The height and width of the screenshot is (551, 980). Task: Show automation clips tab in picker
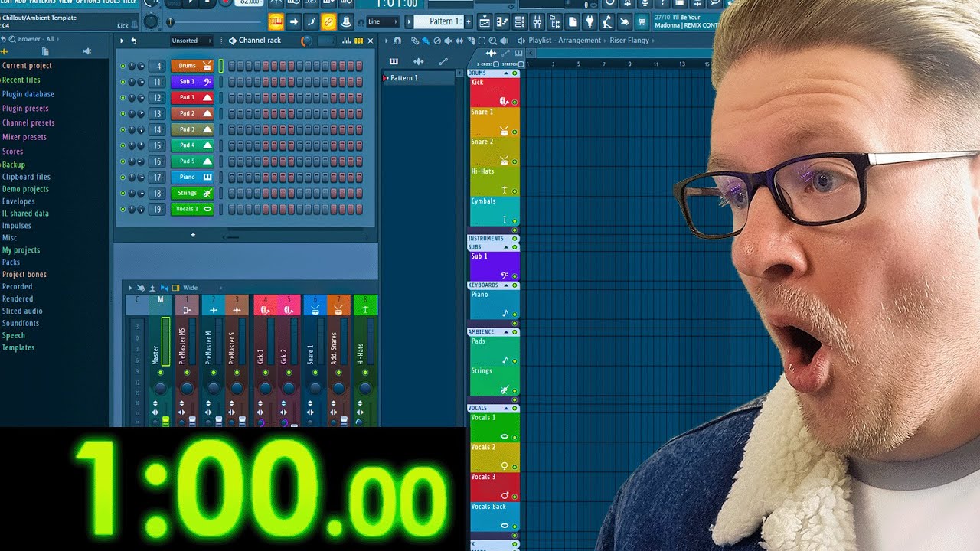(443, 61)
